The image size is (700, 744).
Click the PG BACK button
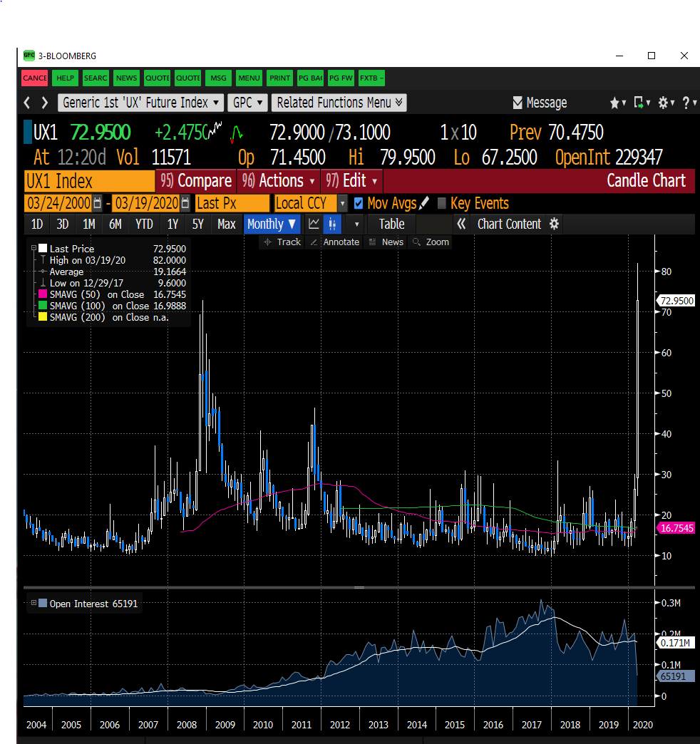pyautogui.click(x=310, y=78)
